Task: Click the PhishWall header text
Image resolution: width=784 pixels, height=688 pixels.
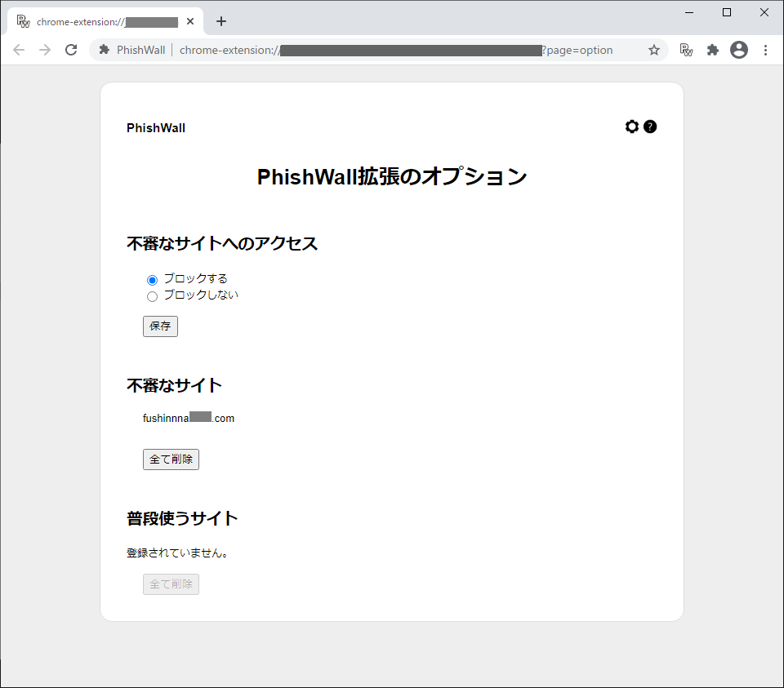Action: [x=156, y=128]
